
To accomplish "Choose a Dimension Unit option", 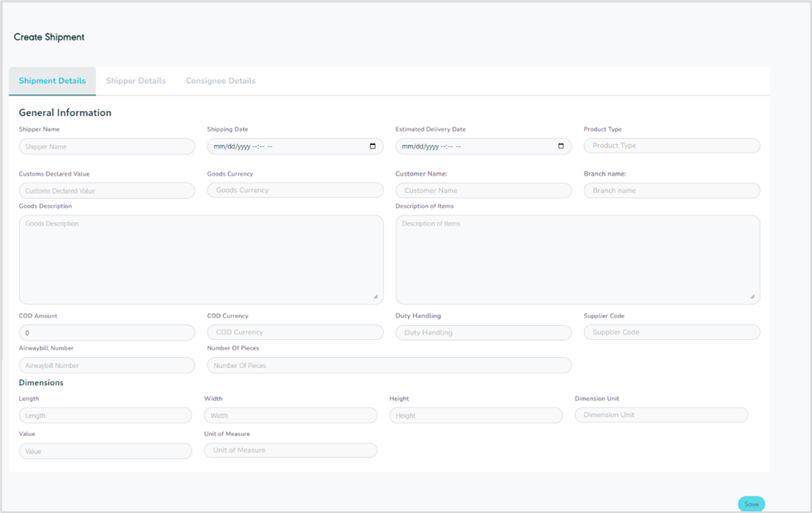I will (x=661, y=415).
